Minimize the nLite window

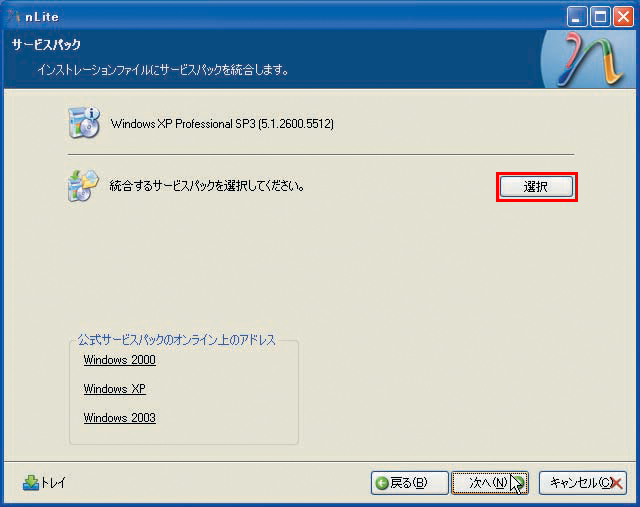577,17
